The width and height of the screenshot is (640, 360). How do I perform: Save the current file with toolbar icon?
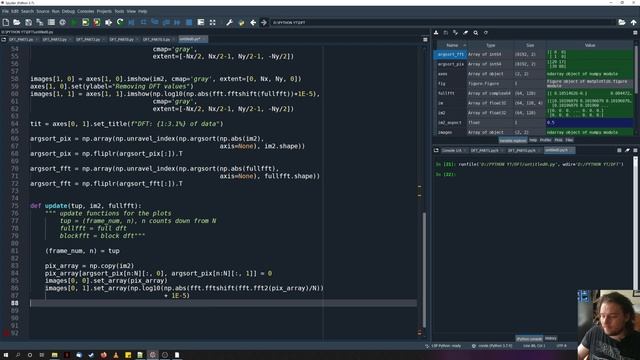tap(28, 22)
